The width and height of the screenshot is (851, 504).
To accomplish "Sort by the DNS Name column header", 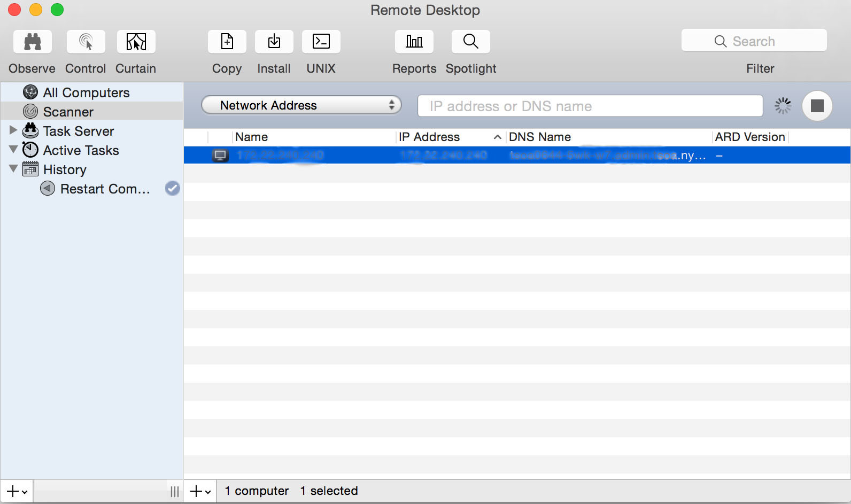I will tap(540, 137).
